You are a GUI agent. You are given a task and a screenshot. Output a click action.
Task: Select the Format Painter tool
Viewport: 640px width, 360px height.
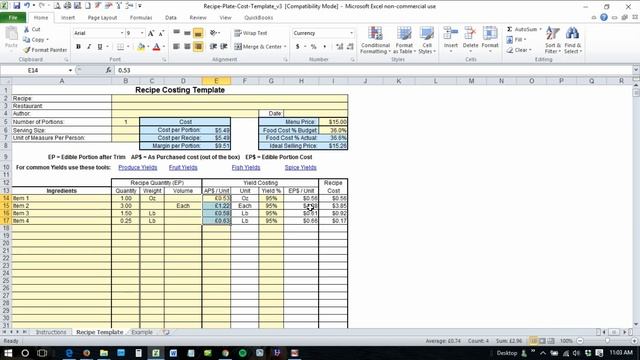tap(45, 50)
